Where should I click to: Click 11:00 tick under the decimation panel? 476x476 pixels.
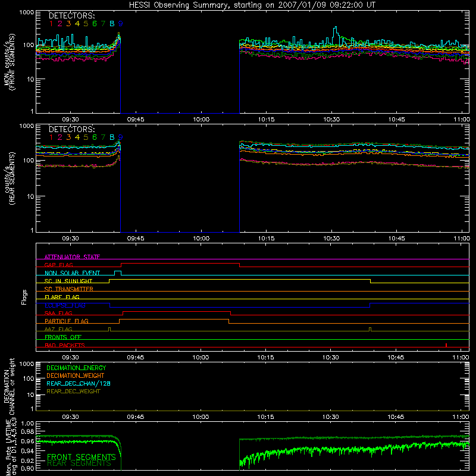(461, 417)
